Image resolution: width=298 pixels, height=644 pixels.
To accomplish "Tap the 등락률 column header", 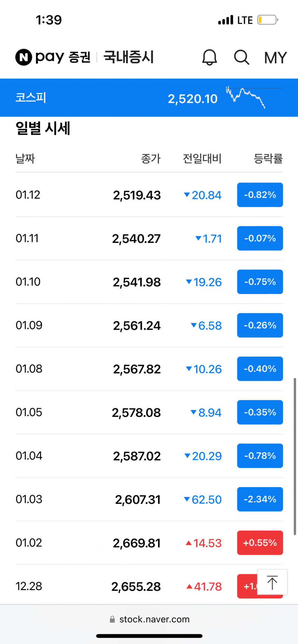I will click(268, 159).
